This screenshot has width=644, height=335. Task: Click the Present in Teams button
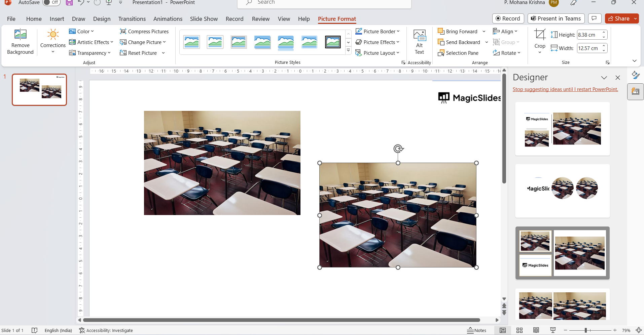(x=556, y=18)
